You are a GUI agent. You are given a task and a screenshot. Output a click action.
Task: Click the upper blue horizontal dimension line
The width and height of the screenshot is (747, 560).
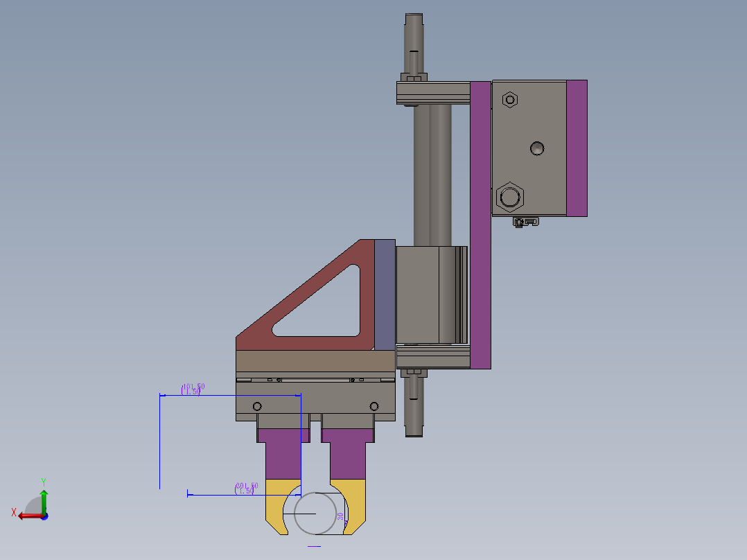click(x=230, y=395)
